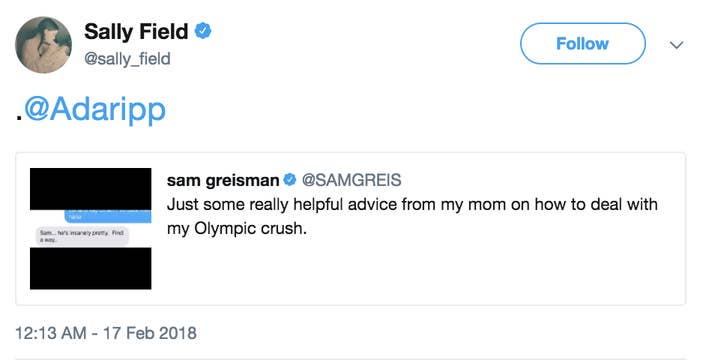715x360 pixels.
Task: Click the blue message bubble in the thumbnail
Action: pos(107,216)
